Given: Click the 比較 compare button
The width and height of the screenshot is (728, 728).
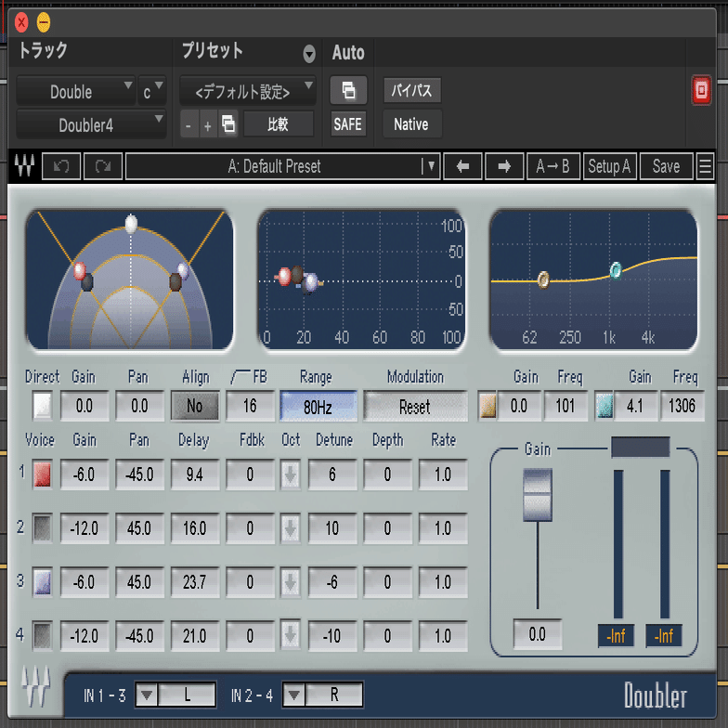Looking at the screenshot, I should pyautogui.click(x=279, y=124).
